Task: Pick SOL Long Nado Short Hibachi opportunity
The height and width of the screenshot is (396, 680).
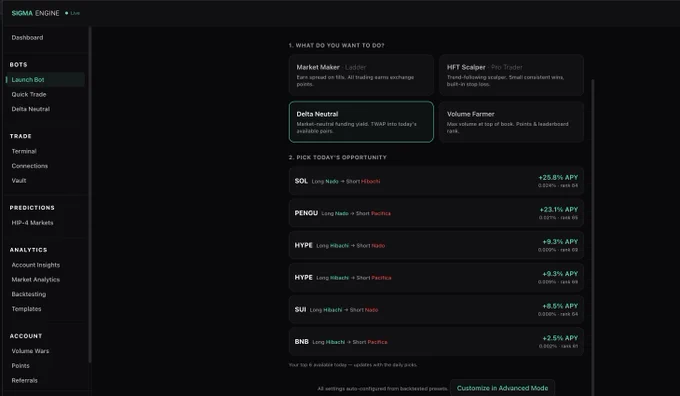Action: click(x=436, y=181)
